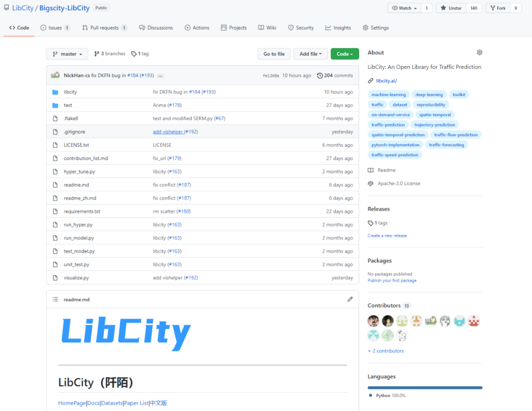Click the #178 pull request link
532x411 pixels.
tap(174, 105)
